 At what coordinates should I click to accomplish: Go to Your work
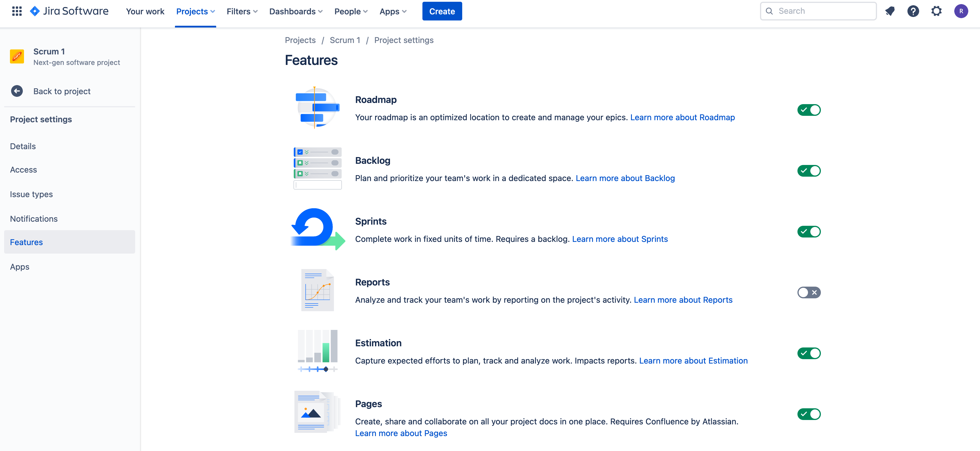pyautogui.click(x=145, y=11)
